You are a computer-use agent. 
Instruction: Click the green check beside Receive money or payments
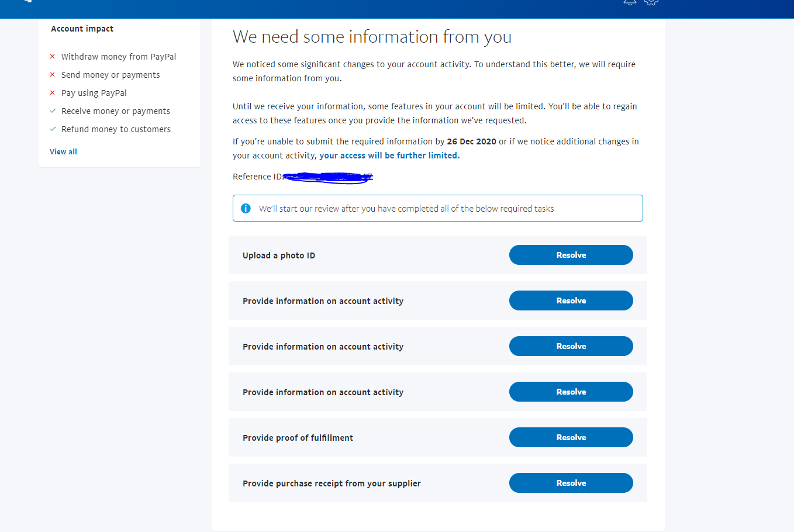pyautogui.click(x=53, y=111)
